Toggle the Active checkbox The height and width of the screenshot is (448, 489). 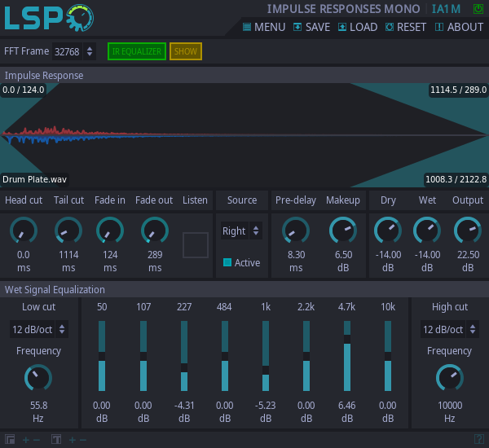[227, 262]
